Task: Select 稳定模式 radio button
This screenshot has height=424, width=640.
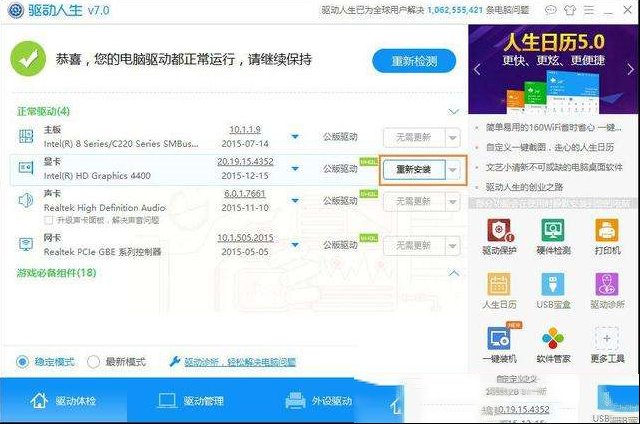Action: pos(22,361)
